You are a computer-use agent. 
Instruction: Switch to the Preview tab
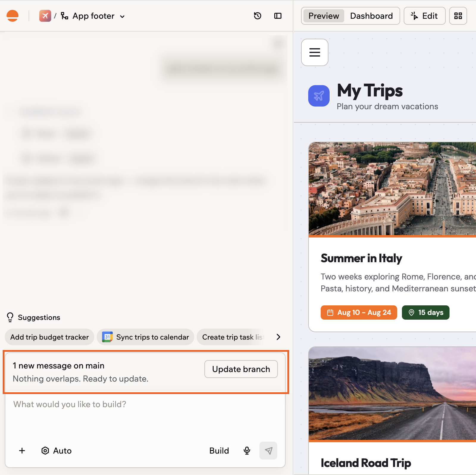[324, 16]
